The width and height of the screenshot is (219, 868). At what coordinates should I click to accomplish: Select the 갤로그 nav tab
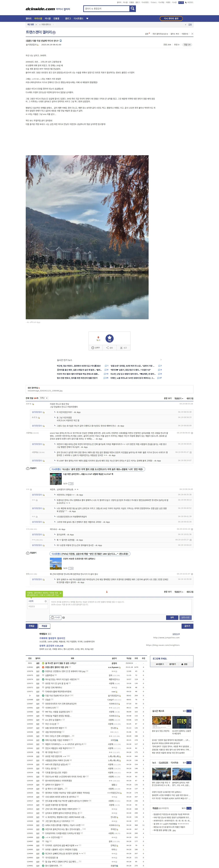pos(68,19)
